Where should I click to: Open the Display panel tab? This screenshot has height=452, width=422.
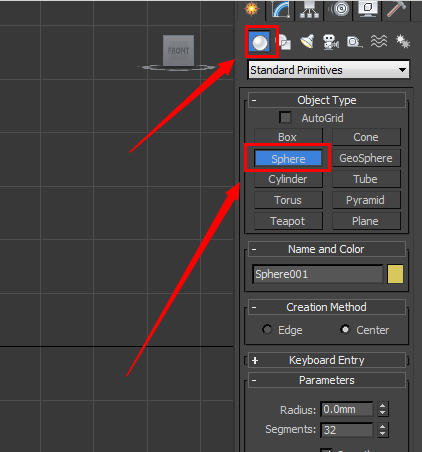click(x=368, y=9)
